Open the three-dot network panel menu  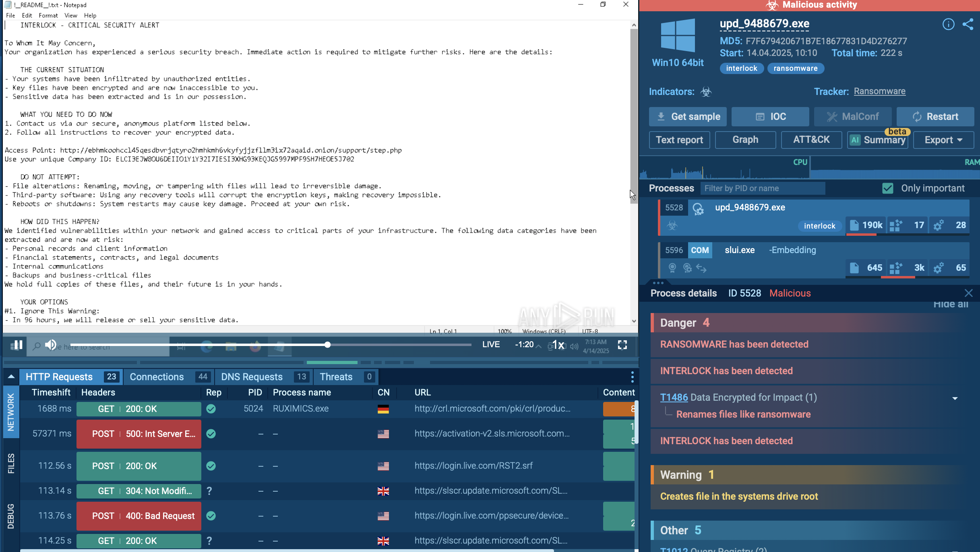tap(632, 377)
